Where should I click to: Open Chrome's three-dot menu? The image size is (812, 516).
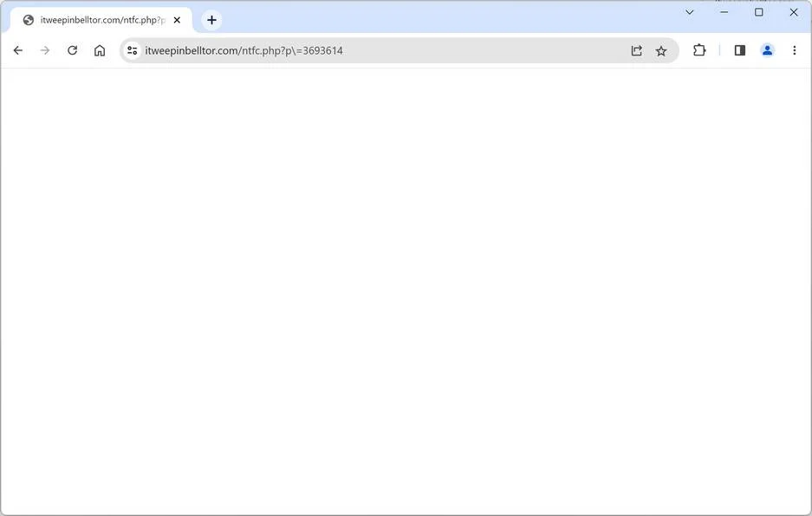pyautogui.click(x=795, y=50)
